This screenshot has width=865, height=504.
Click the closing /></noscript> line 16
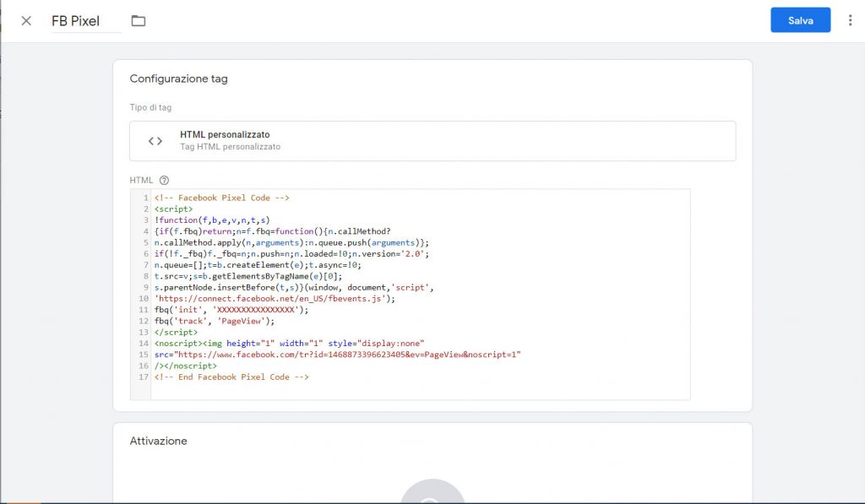186,366
